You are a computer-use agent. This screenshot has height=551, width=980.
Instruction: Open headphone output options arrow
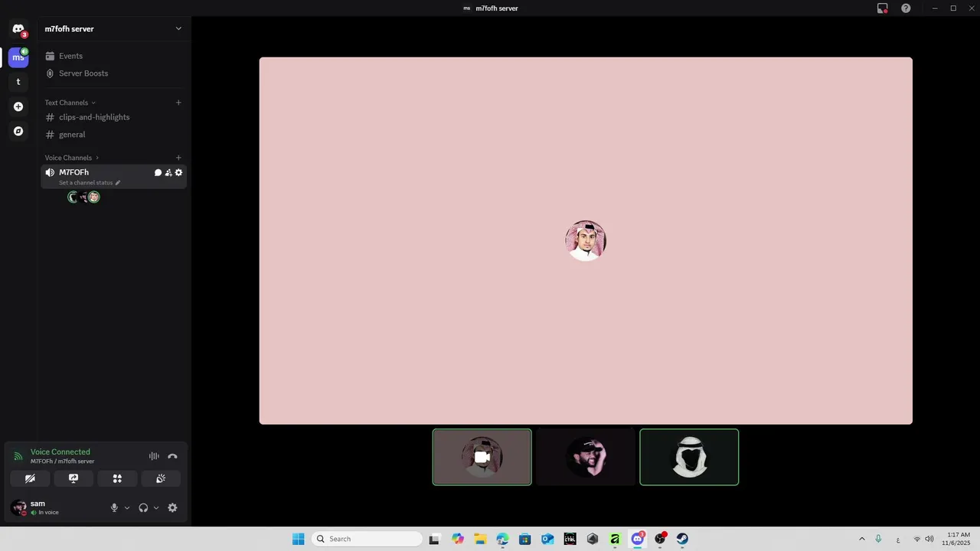156,508
